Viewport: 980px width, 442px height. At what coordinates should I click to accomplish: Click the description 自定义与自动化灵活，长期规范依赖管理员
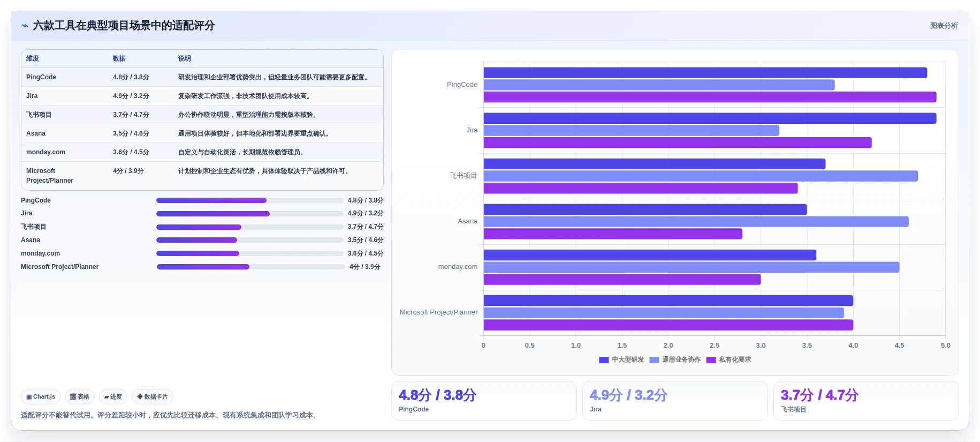pyautogui.click(x=241, y=152)
